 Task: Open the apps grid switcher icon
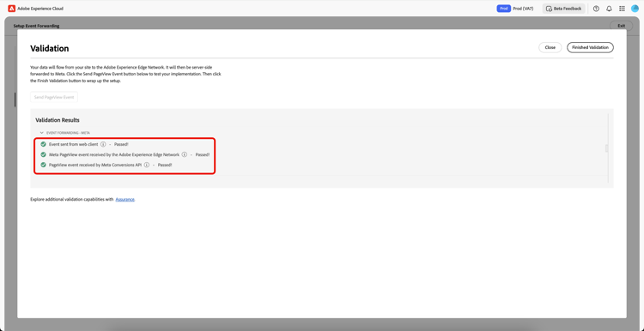pos(622,9)
